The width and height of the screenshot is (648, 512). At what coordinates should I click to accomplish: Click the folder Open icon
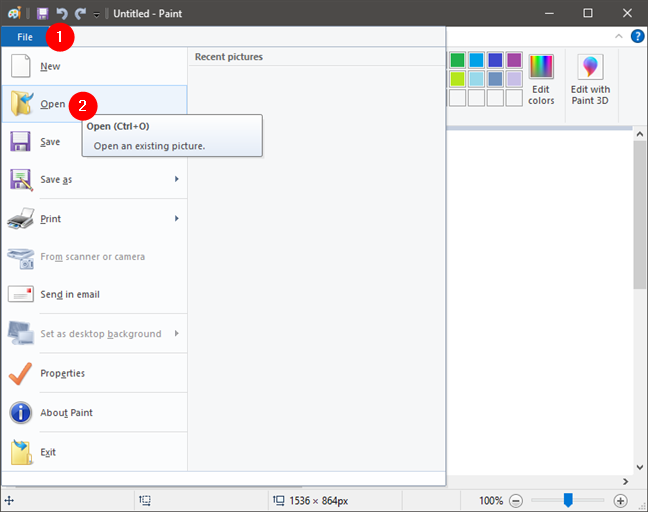21,103
